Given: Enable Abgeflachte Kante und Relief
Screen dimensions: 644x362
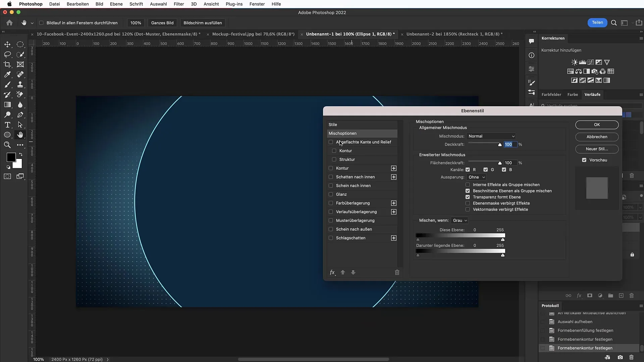Looking at the screenshot, I should point(331,142).
